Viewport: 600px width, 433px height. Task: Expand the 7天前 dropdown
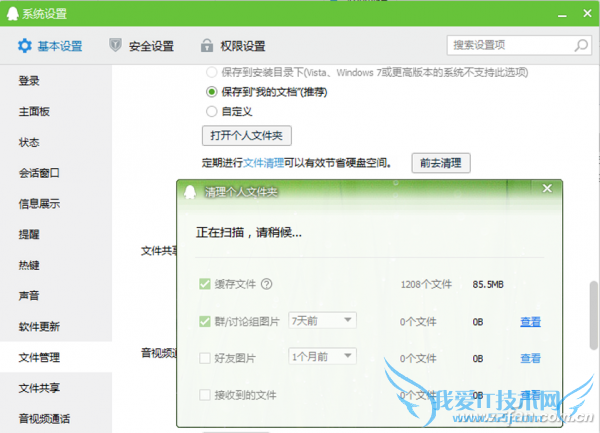322,320
